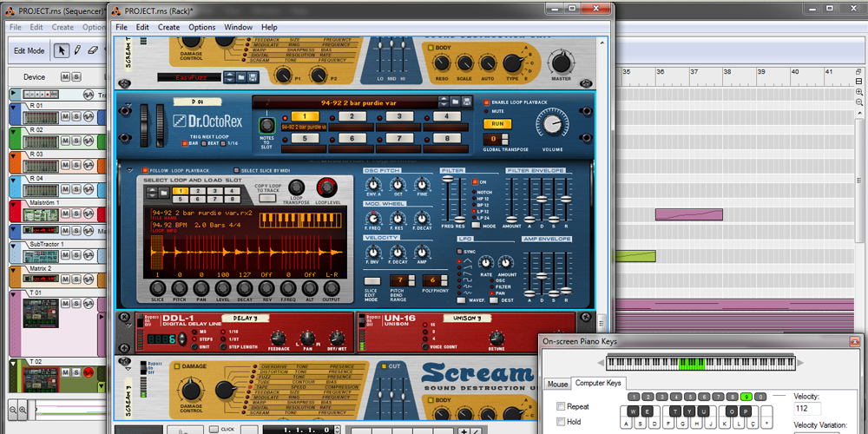Viewport: 868px width, 434px height.
Task: Click Amp Envelope D slider handle
Action: pyautogui.click(x=542, y=276)
